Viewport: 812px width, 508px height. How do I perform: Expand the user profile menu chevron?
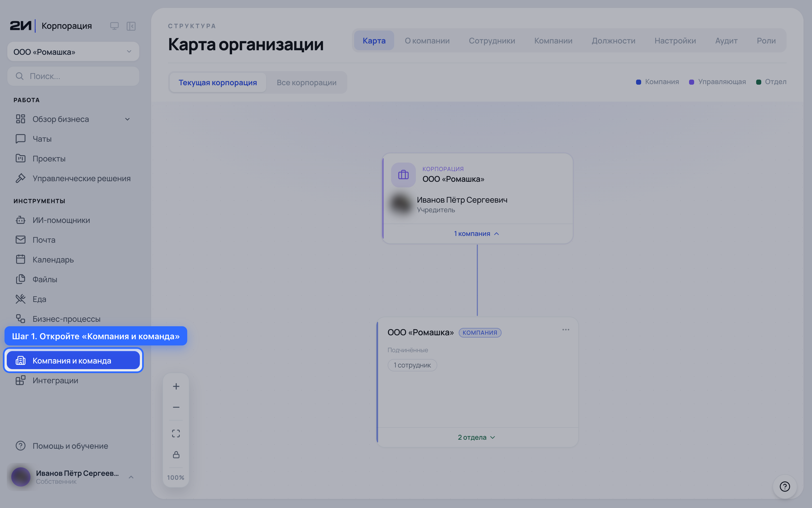tap(131, 477)
